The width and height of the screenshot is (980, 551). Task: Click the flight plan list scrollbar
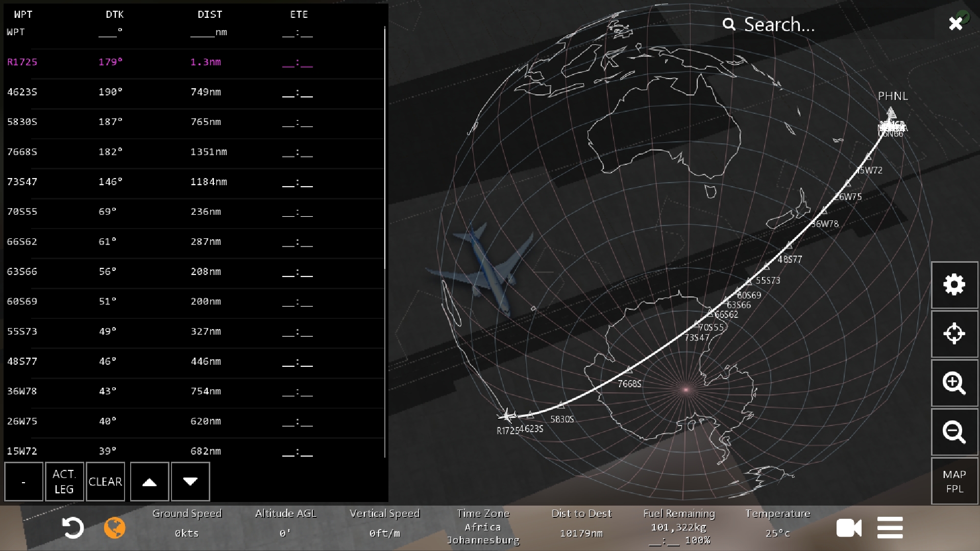(385, 148)
